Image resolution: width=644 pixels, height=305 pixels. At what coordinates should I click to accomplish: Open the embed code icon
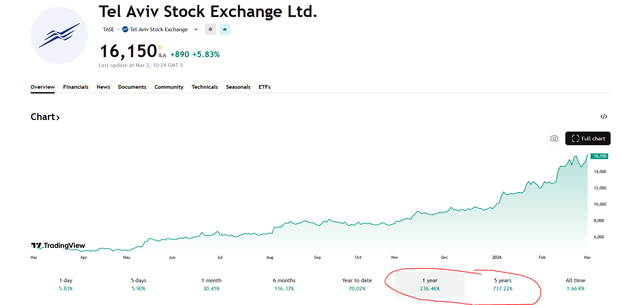(x=603, y=117)
